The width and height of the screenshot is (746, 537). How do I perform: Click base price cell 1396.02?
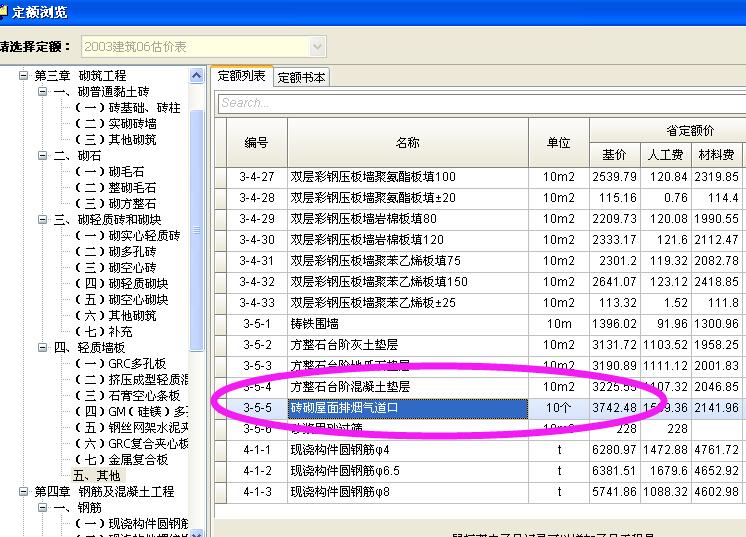(x=615, y=324)
